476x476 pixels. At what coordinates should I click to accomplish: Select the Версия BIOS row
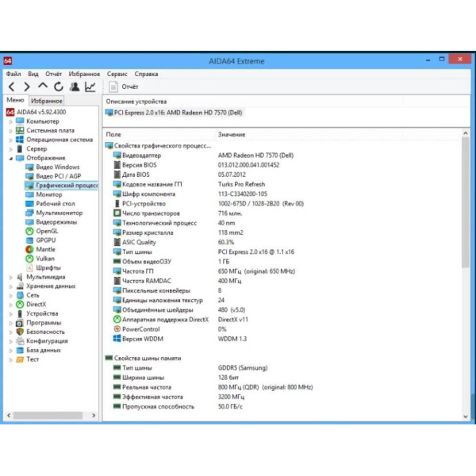tap(197, 165)
